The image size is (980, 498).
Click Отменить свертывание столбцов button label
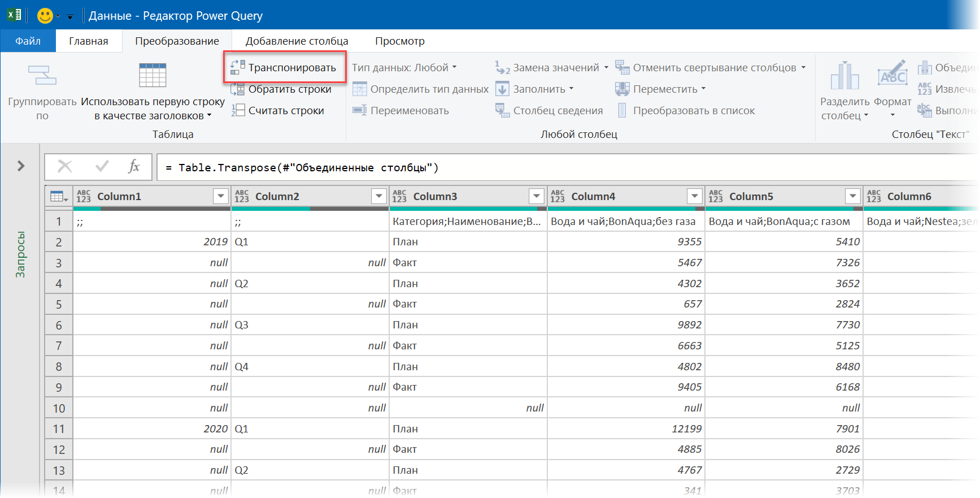click(x=715, y=67)
